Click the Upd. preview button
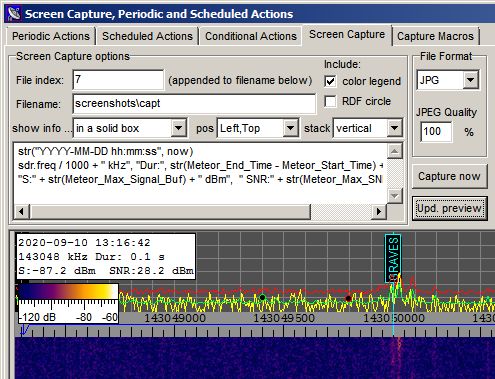This screenshot has height=379, width=495. (449, 208)
